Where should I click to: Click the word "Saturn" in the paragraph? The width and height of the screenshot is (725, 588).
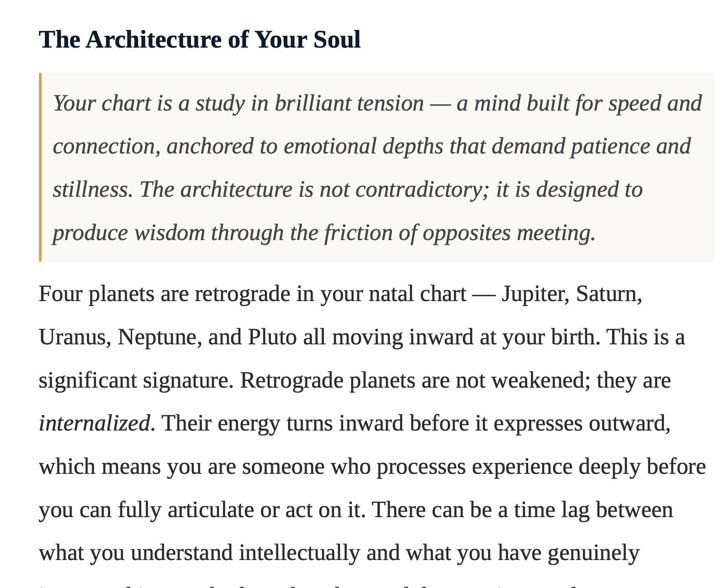(606, 294)
